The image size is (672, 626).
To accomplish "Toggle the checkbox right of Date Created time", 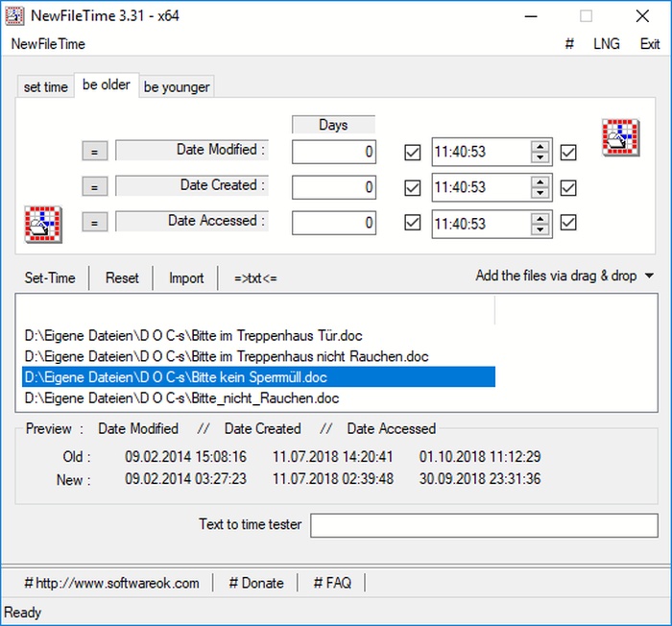I will [568, 187].
